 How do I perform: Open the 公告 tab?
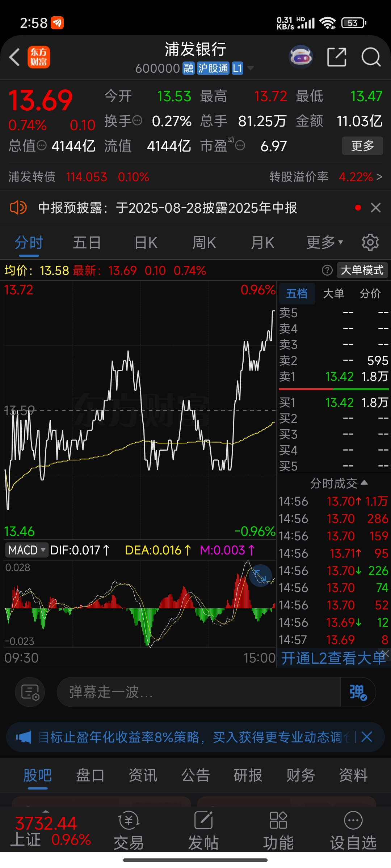(195, 775)
